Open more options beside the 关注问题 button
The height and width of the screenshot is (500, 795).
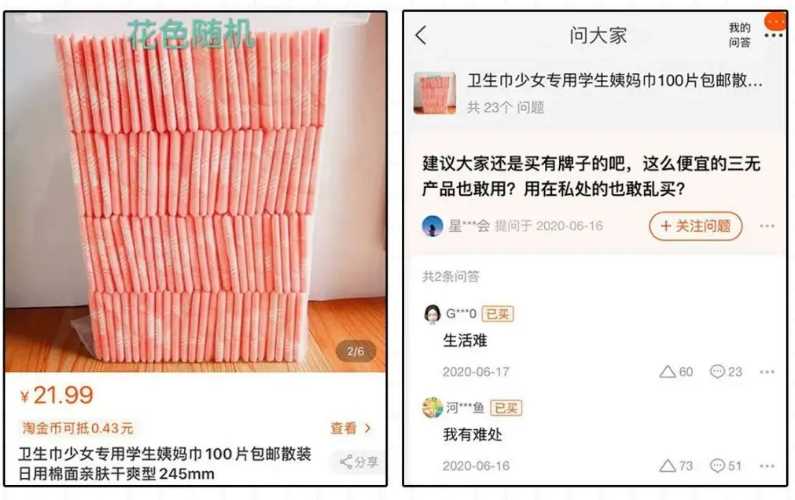tap(767, 226)
